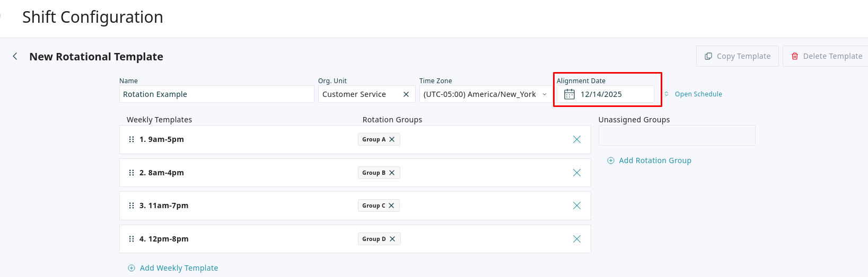Delete the 12pm-8pm weekly template row
868x277 pixels.
pyautogui.click(x=577, y=239)
